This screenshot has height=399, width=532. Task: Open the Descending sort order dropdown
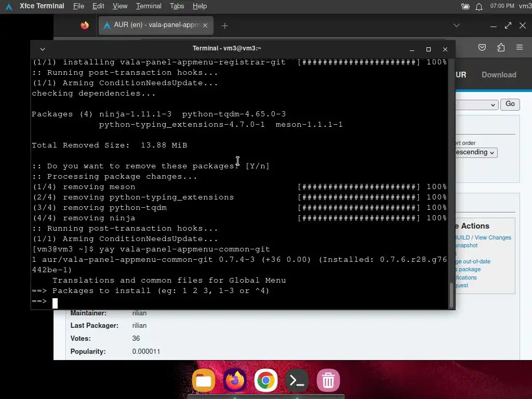(476, 152)
